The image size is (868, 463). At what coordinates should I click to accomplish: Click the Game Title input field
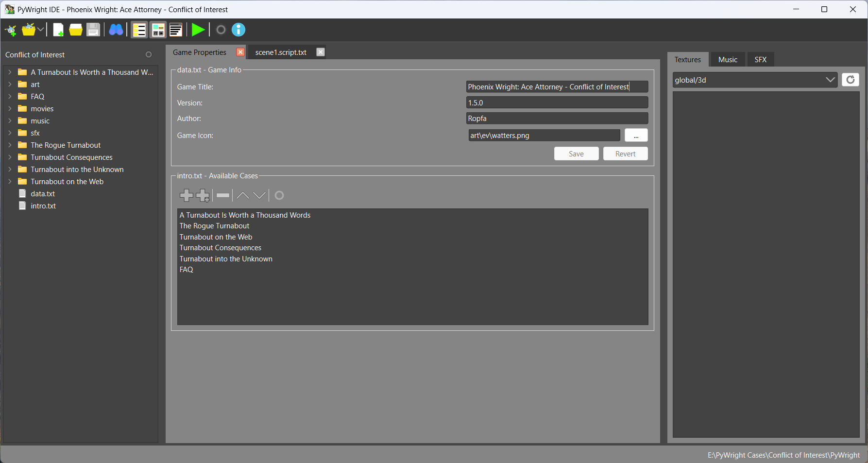click(557, 87)
